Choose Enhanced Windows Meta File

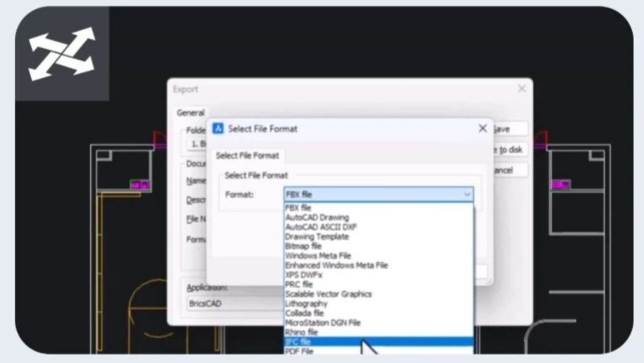pos(378,265)
